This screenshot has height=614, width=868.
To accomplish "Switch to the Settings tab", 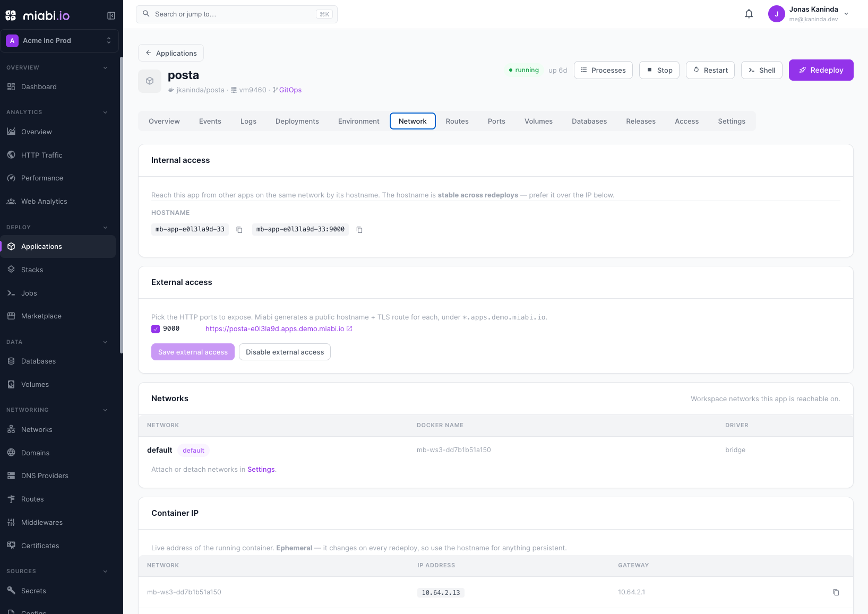I will coord(732,122).
